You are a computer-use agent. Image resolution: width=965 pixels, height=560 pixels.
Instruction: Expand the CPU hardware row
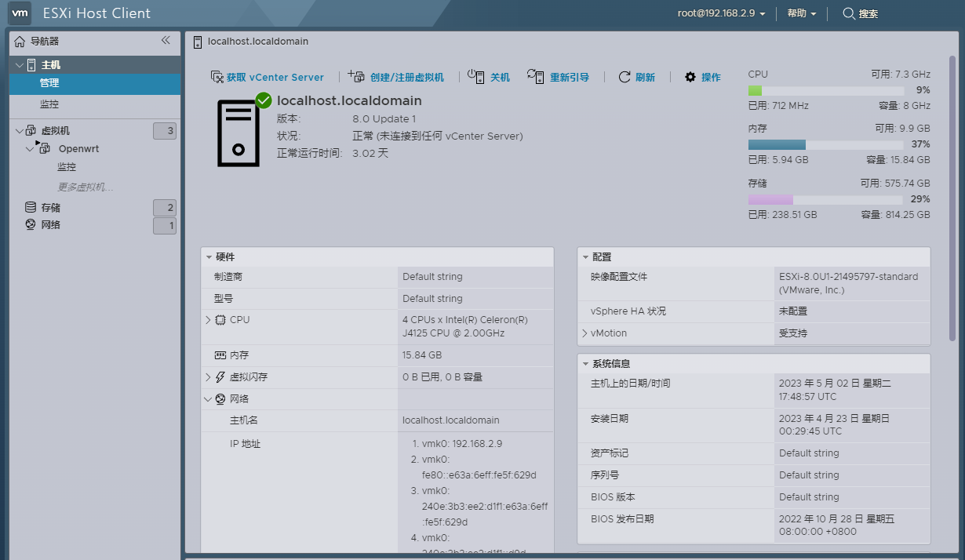tap(208, 320)
